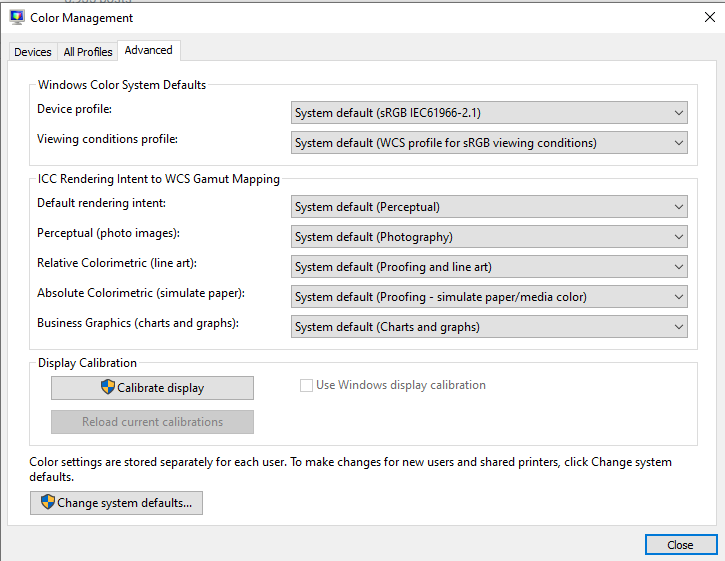Expand Perceptual (photo images) dropdown arrow
Viewport: 725px width, 561px height.
678,237
